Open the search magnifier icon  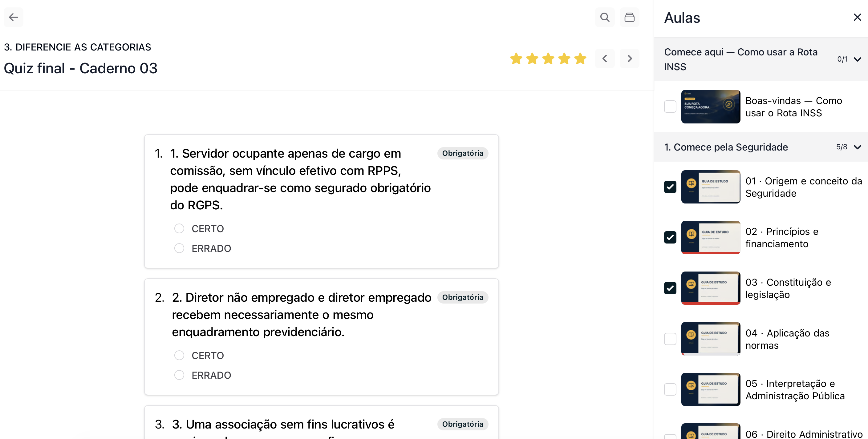point(605,17)
